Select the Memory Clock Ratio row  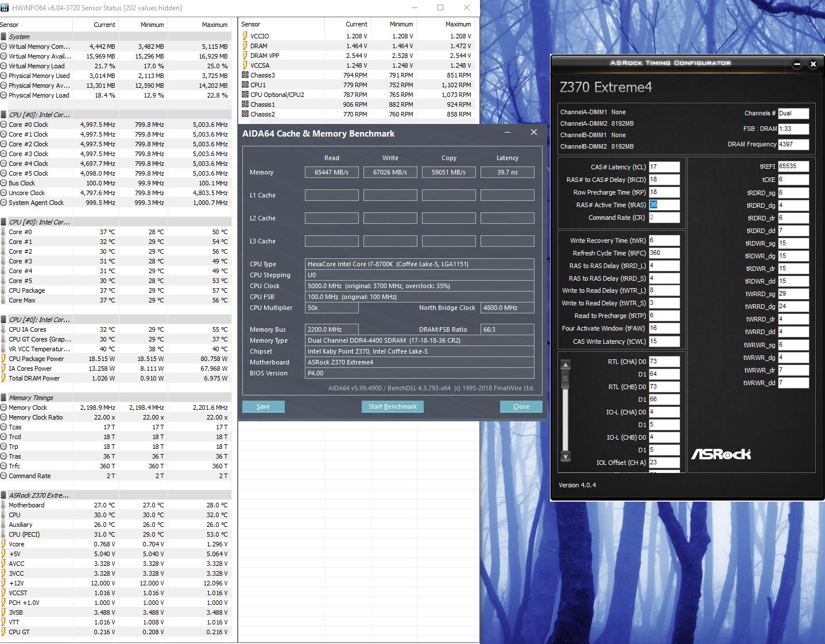point(115,417)
